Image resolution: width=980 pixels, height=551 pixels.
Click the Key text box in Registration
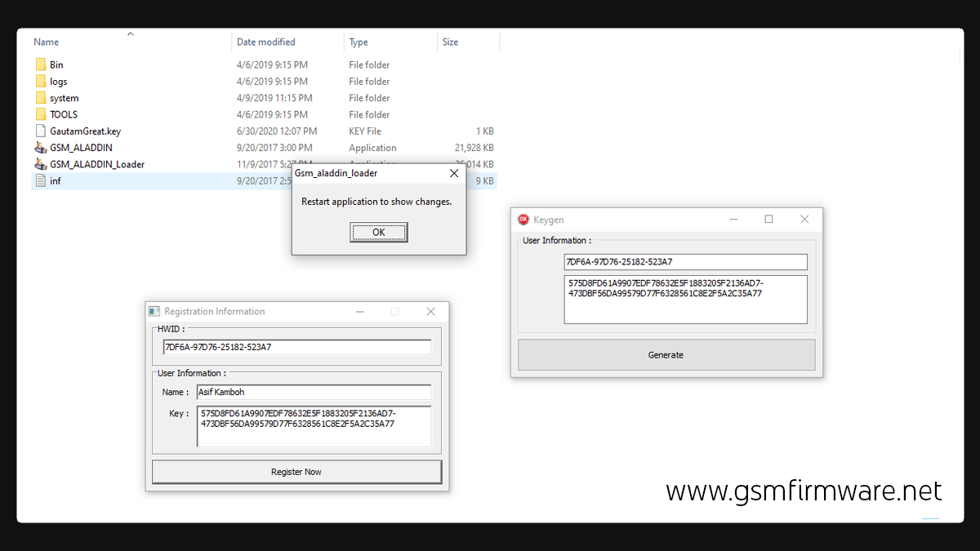click(314, 427)
